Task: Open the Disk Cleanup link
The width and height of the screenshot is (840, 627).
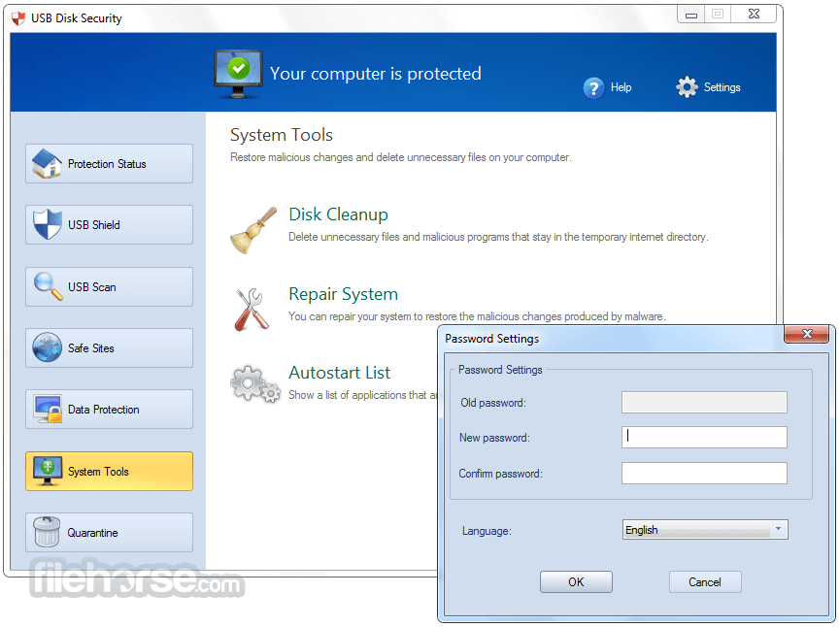Action: click(338, 214)
